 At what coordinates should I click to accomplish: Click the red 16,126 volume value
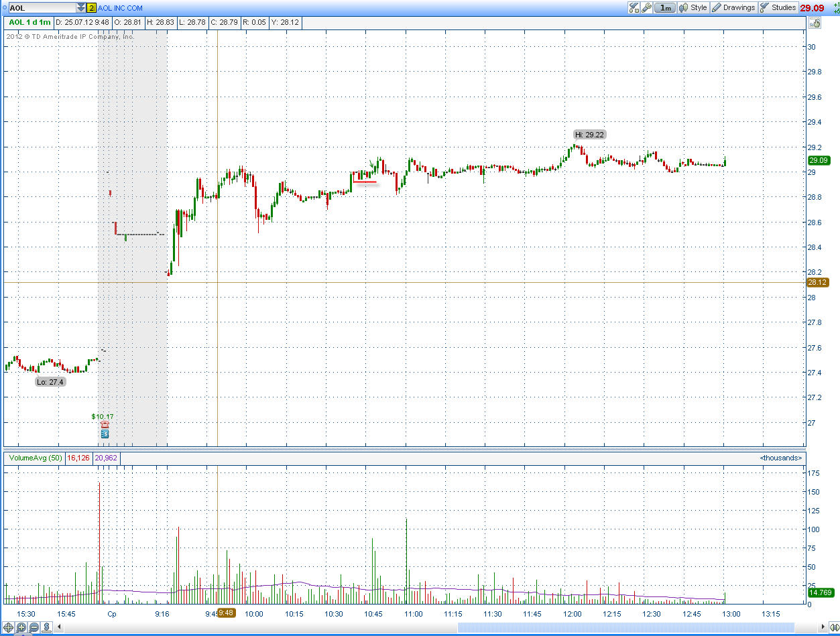click(x=78, y=458)
